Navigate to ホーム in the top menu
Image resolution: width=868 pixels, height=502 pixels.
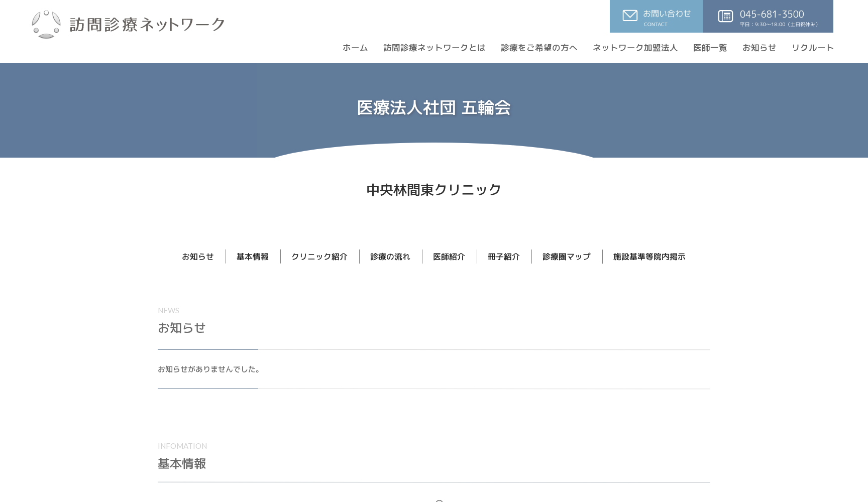[x=355, y=48]
